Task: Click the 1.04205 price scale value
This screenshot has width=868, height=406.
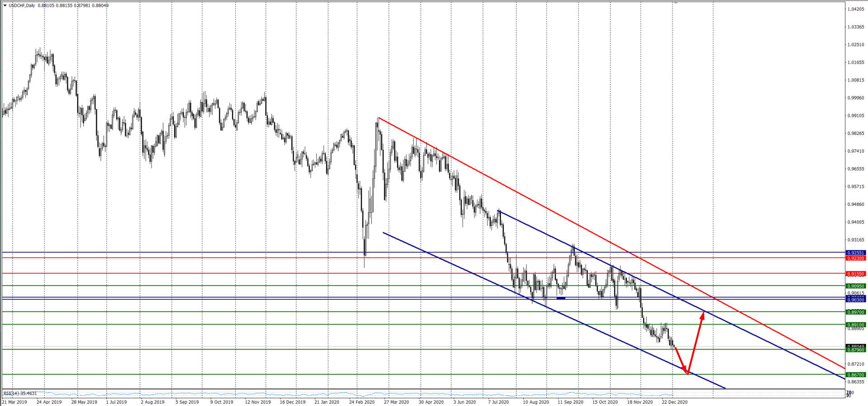Action: (855, 9)
